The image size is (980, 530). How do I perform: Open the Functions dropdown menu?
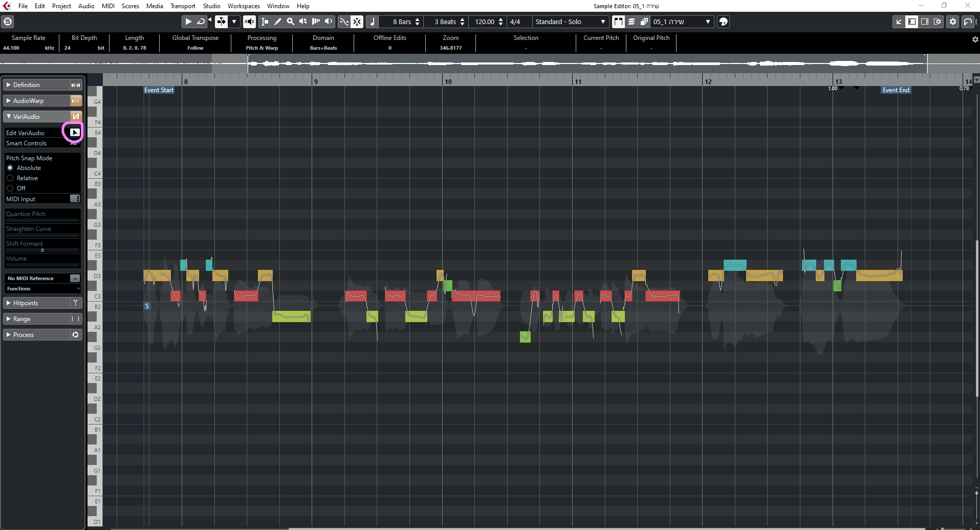(x=43, y=289)
